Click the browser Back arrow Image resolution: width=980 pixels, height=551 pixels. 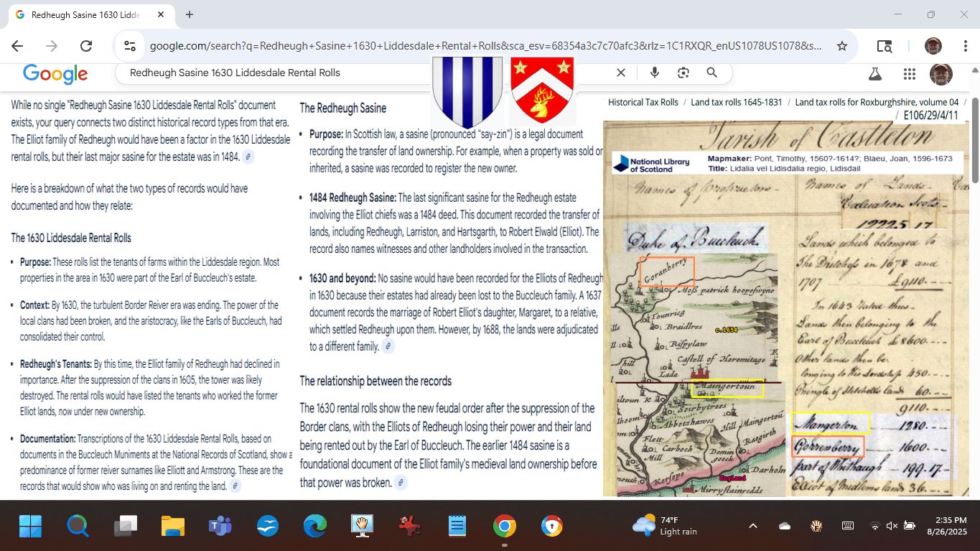coord(17,46)
